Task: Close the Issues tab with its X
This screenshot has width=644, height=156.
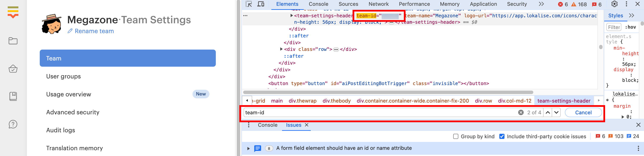Action: pos(306,125)
